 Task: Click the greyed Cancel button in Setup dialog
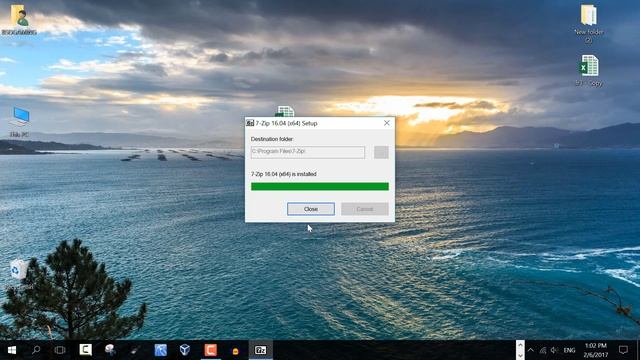[x=364, y=209]
